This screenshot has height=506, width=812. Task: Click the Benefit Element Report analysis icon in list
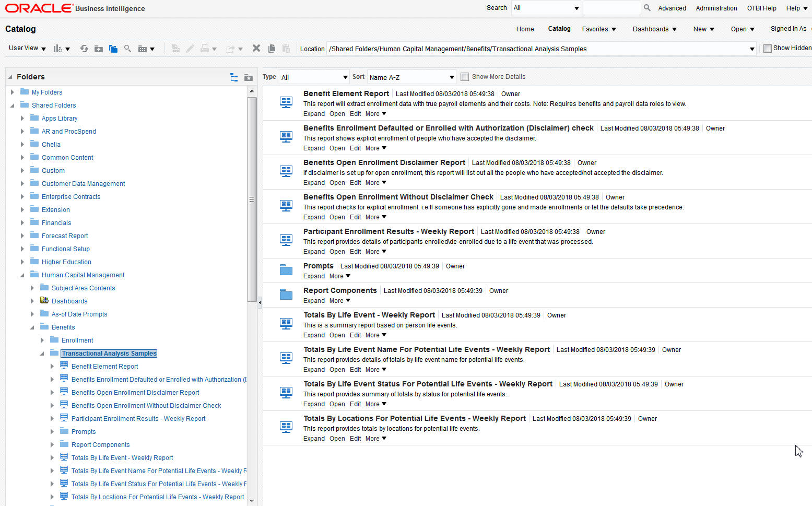coord(286,102)
